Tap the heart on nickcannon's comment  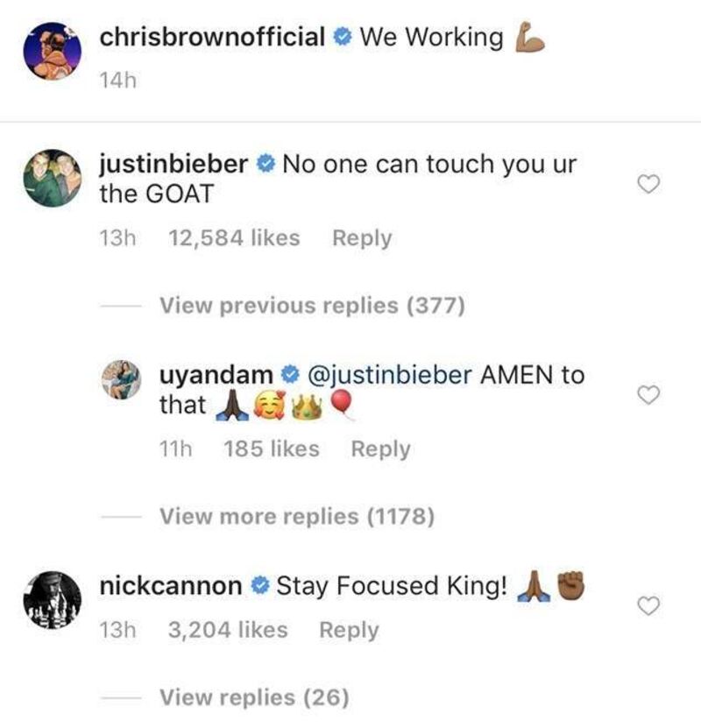[648, 606]
